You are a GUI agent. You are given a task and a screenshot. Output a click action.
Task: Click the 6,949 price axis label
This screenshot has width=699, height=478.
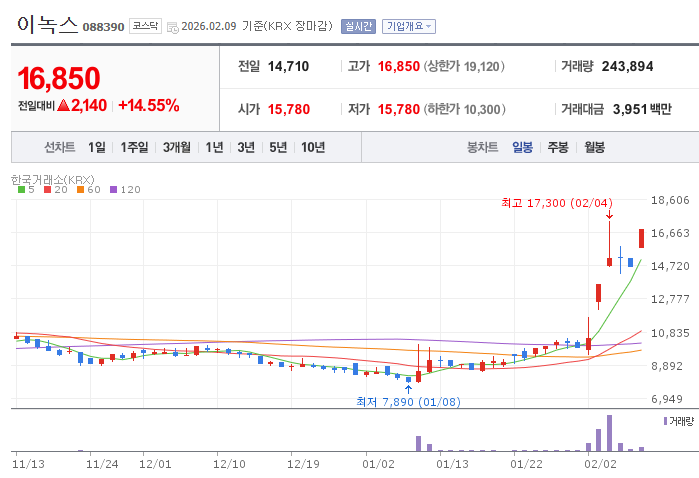667,399
